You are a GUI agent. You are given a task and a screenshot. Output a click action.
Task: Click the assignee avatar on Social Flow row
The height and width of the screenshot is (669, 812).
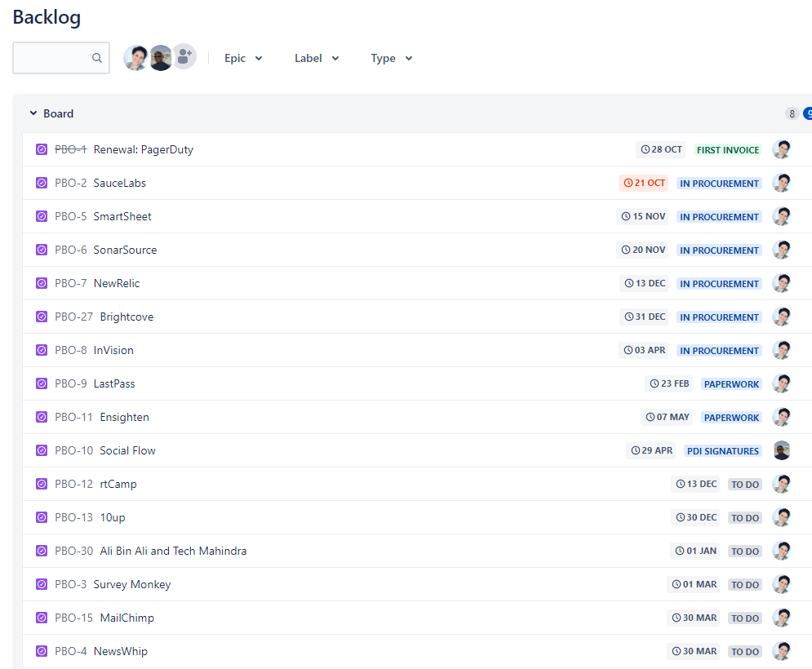pyautogui.click(x=782, y=450)
